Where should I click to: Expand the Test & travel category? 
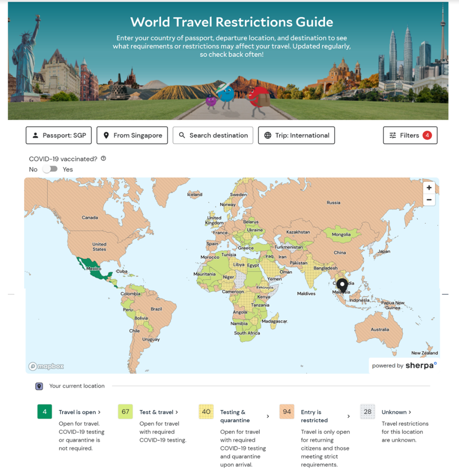pyautogui.click(x=158, y=412)
